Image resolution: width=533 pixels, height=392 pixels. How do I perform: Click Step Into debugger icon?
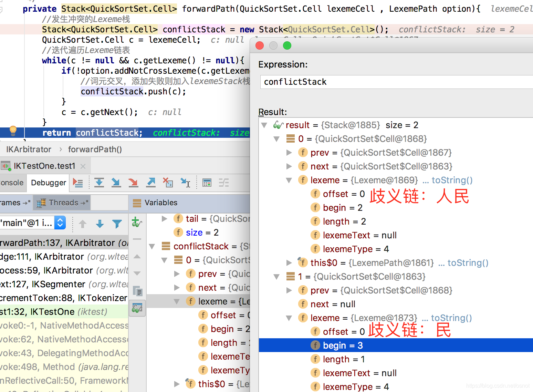pyautogui.click(x=116, y=183)
